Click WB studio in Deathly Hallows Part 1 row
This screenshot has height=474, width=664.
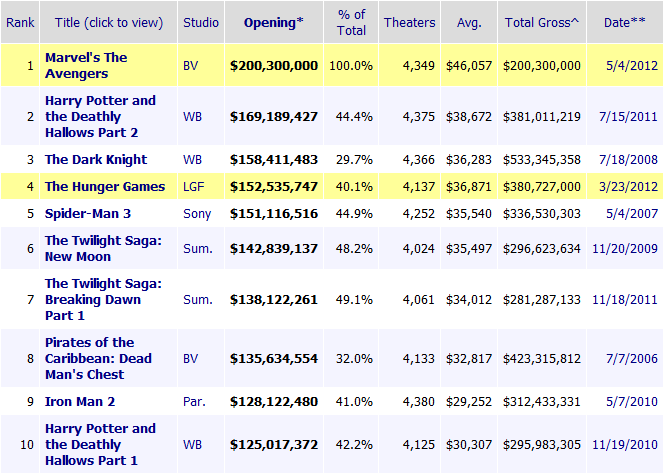[x=192, y=445]
